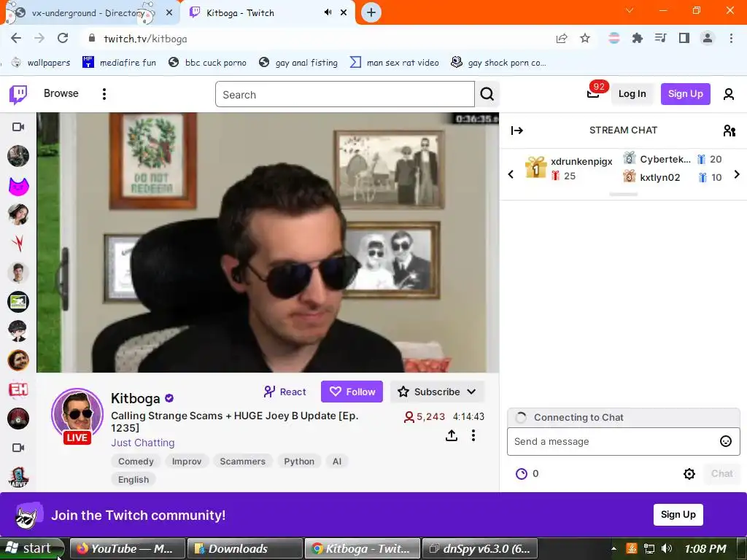This screenshot has width=747, height=560.
Task: Click the followed channels camera icon in sidebar
Action: pyautogui.click(x=18, y=127)
